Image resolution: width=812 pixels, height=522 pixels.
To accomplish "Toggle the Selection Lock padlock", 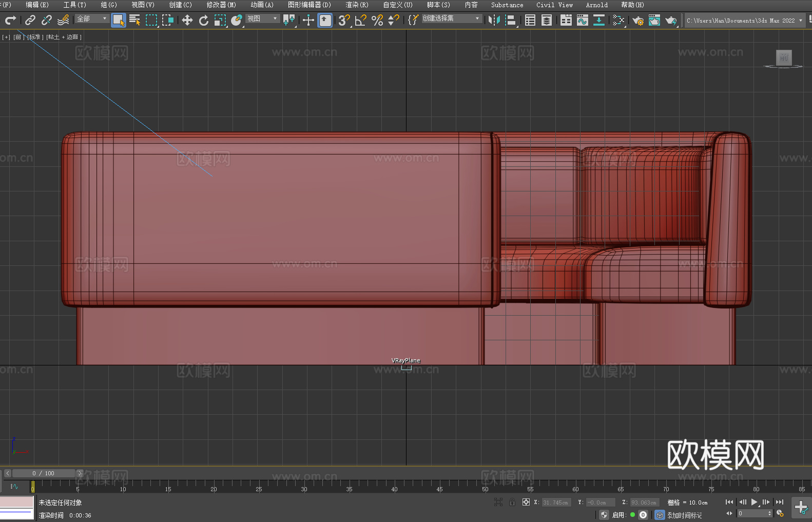I will 512,502.
